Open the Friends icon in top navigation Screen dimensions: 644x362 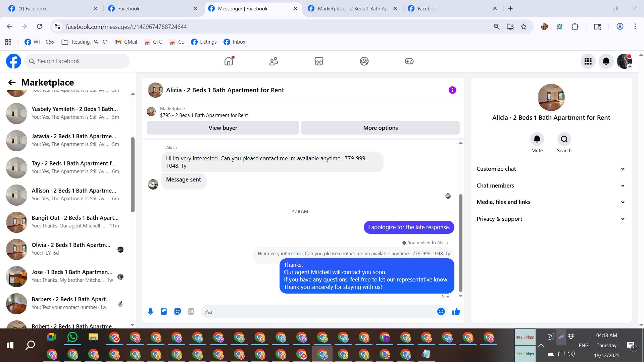tap(274, 61)
